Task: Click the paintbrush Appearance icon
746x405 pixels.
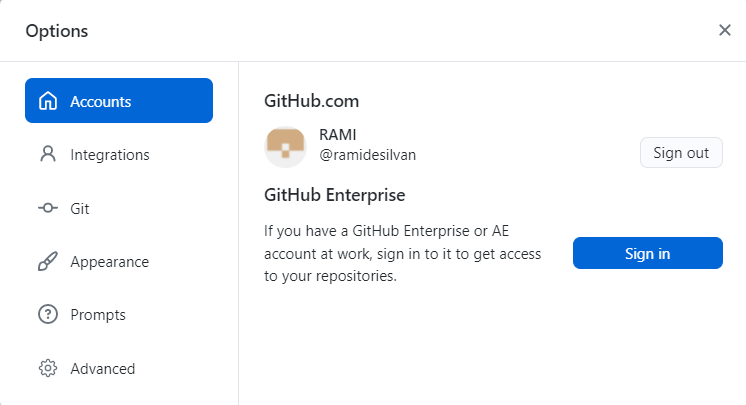Action: [x=47, y=262]
